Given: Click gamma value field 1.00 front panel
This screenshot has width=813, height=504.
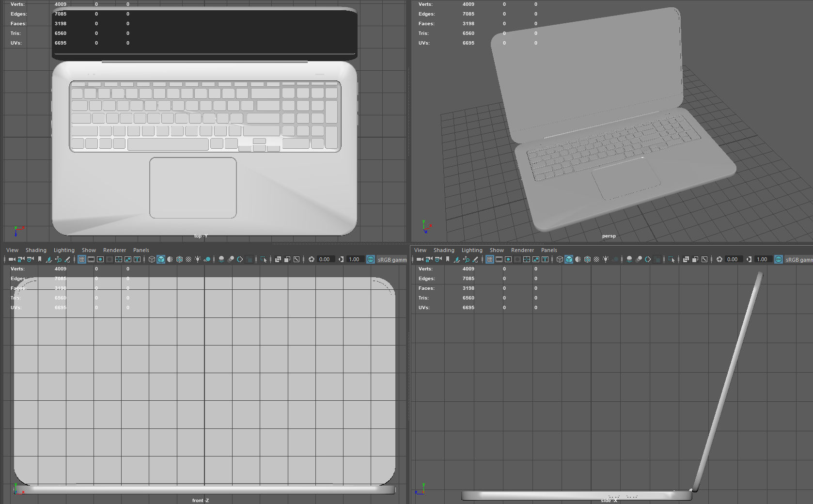Looking at the screenshot, I should click(x=356, y=259).
